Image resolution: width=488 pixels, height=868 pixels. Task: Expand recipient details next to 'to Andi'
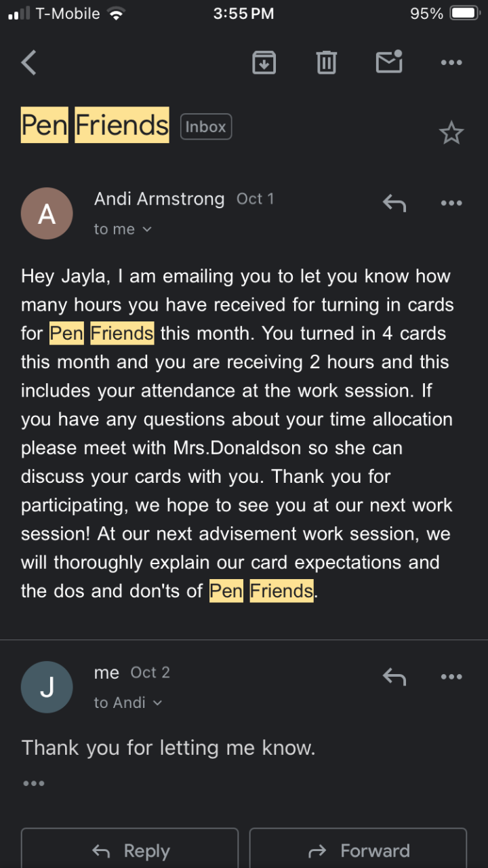point(157,703)
